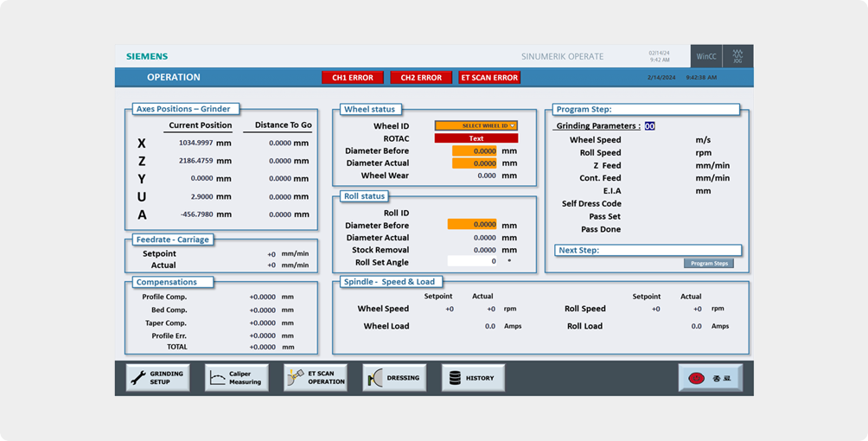This screenshot has height=441, width=868.
Task: Open the Select Wheel ID dropdown
Action: 475,126
